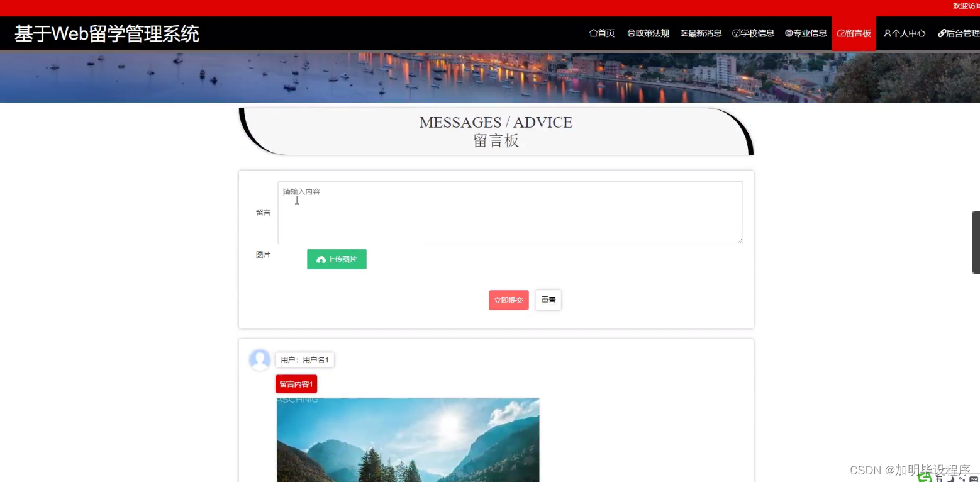The width and height of the screenshot is (980, 482).
Task: Click the person icon next to 个人中心
Action: (887, 33)
